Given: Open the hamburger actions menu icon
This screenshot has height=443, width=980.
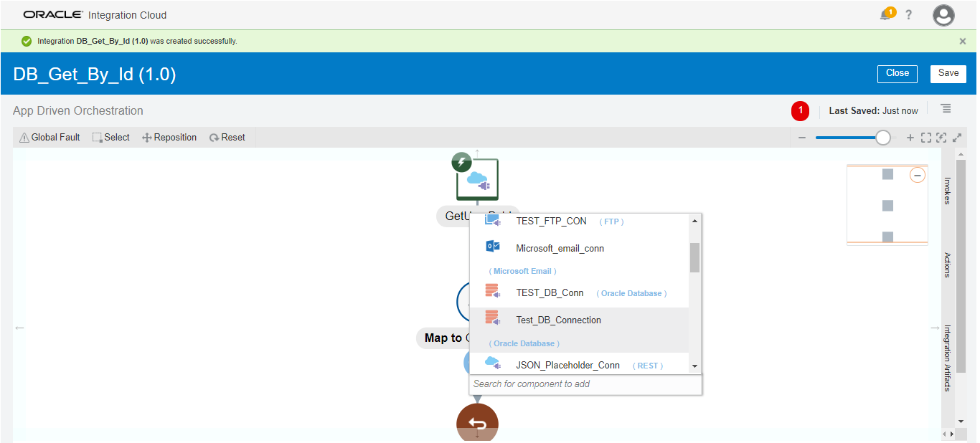Looking at the screenshot, I should click(946, 109).
